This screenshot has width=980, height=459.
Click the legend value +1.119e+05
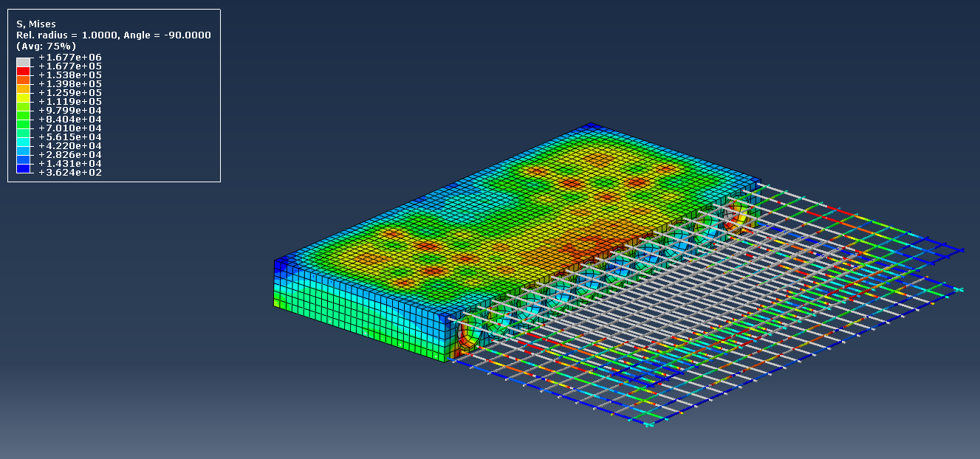(x=70, y=101)
